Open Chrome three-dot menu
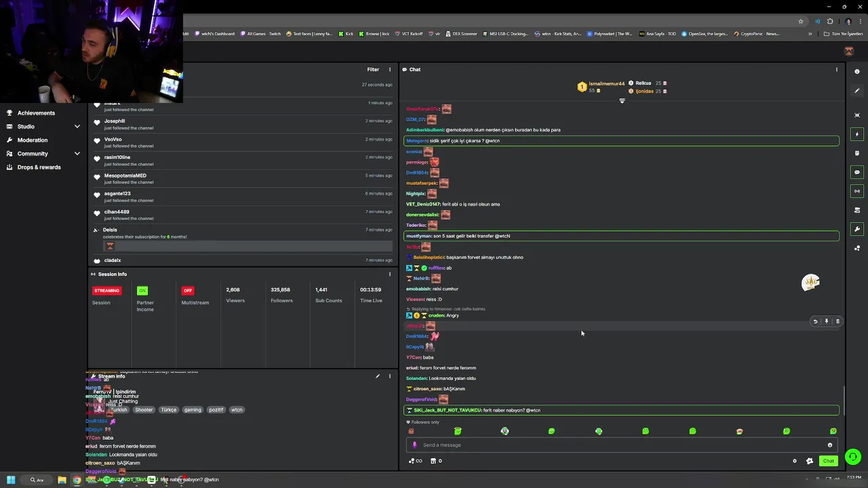The image size is (868, 488). pyautogui.click(x=860, y=21)
